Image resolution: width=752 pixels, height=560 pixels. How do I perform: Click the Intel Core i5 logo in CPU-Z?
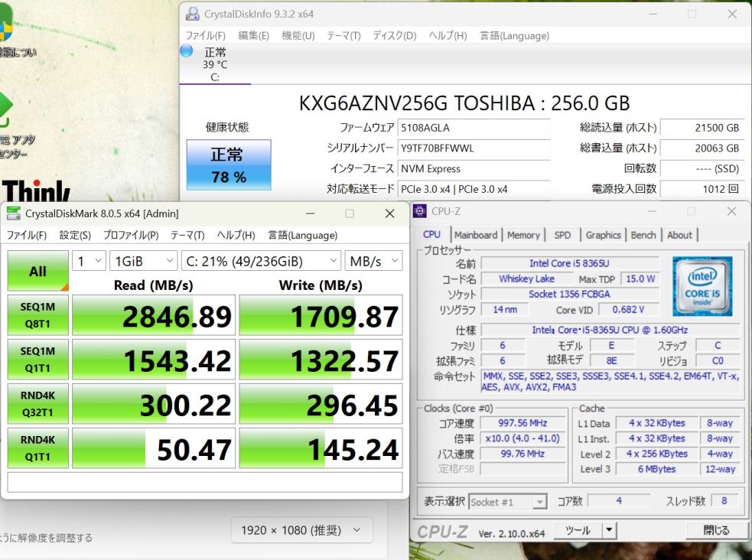point(702,286)
